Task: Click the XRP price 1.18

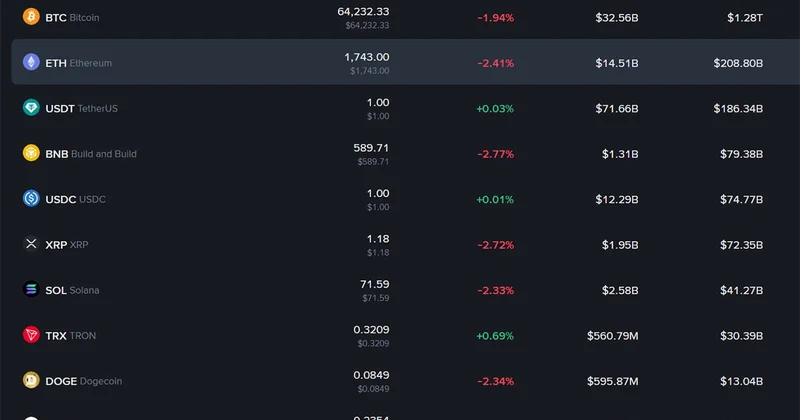Action: point(378,239)
